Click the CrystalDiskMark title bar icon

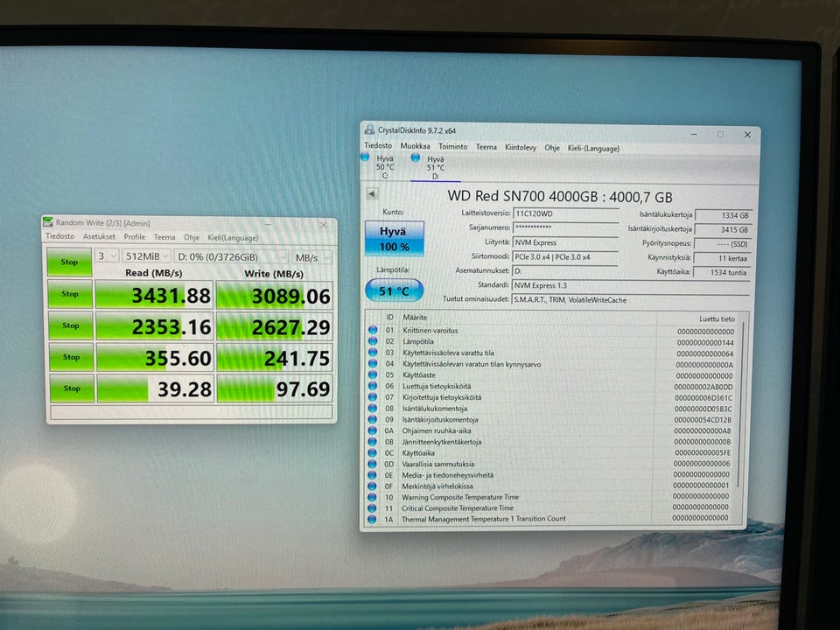[x=47, y=221]
